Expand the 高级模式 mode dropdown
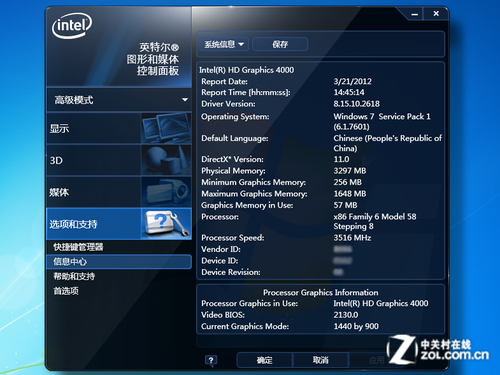The image size is (500, 375). pos(119,100)
